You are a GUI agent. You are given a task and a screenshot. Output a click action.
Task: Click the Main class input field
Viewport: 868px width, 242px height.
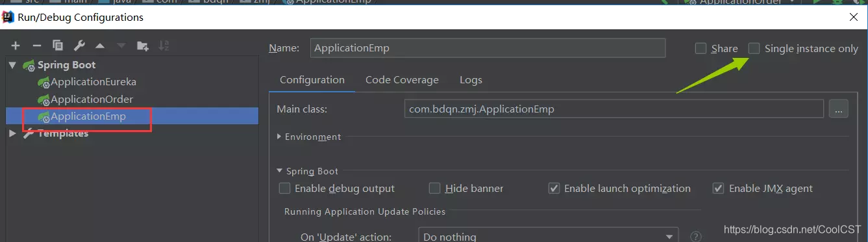[x=614, y=109]
